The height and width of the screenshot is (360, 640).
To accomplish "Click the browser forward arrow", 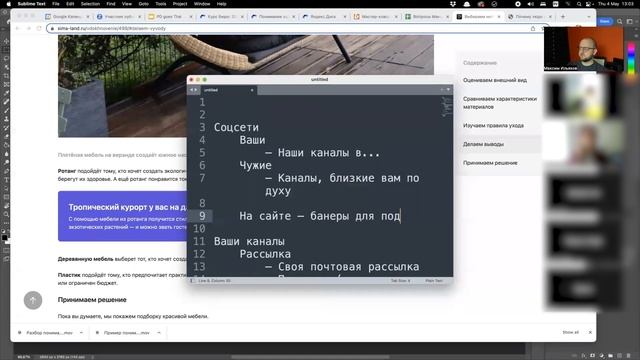I will click(x=28, y=28).
